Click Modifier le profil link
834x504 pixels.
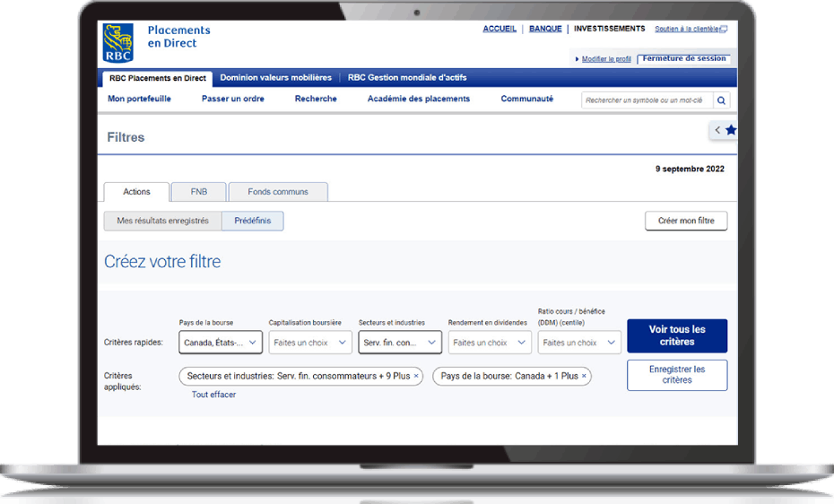pyautogui.click(x=606, y=59)
